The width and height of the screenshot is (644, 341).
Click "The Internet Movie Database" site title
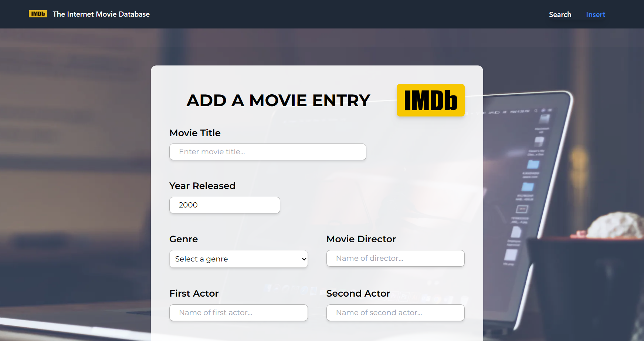(101, 14)
